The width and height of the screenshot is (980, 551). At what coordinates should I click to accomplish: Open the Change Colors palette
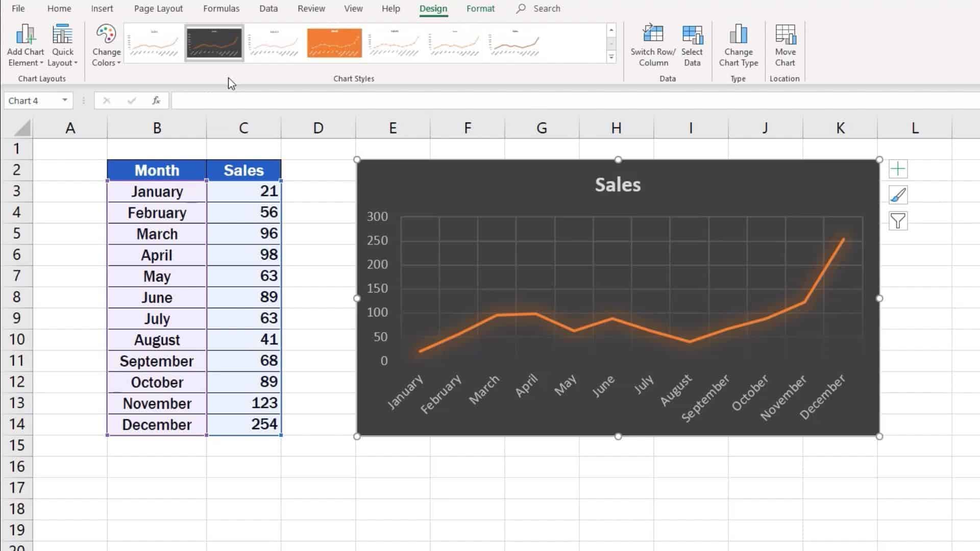(x=106, y=43)
